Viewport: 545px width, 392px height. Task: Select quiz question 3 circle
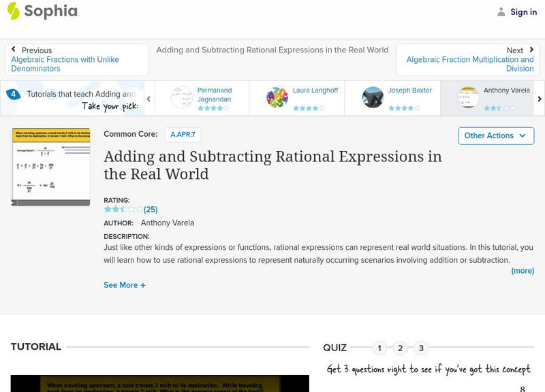click(x=421, y=348)
